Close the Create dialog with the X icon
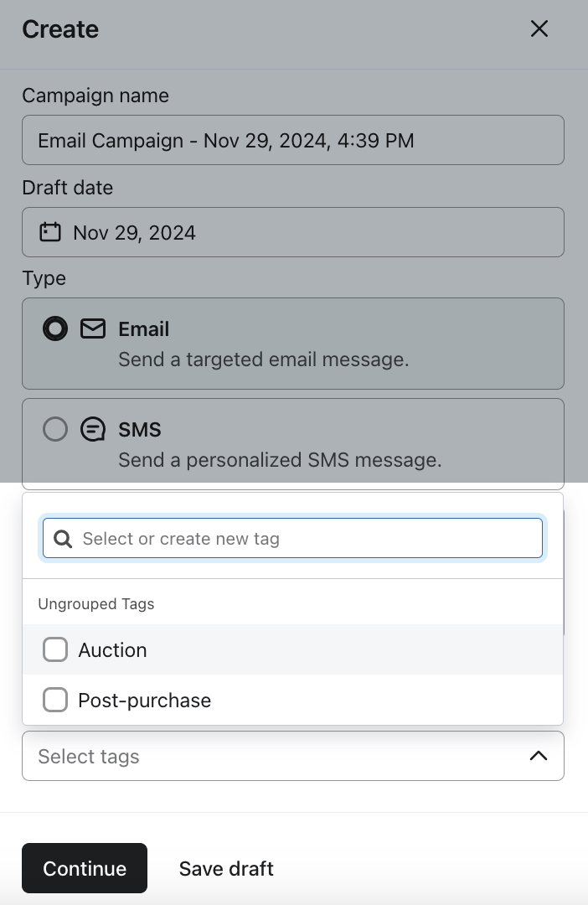Image resolution: width=588 pixels, height=905 pixels. (x=539, y=28)
